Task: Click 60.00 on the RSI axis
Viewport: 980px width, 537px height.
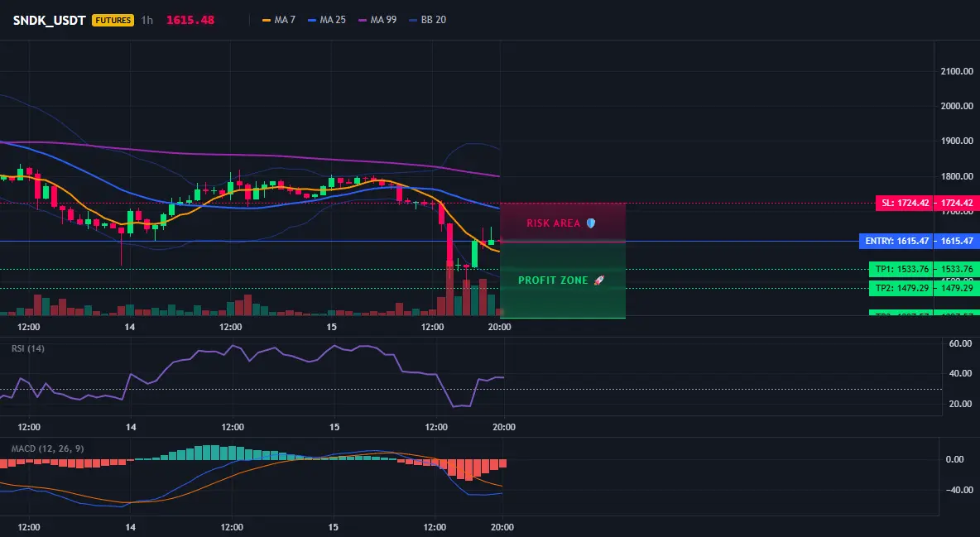Action: click(x=960, y=343)
